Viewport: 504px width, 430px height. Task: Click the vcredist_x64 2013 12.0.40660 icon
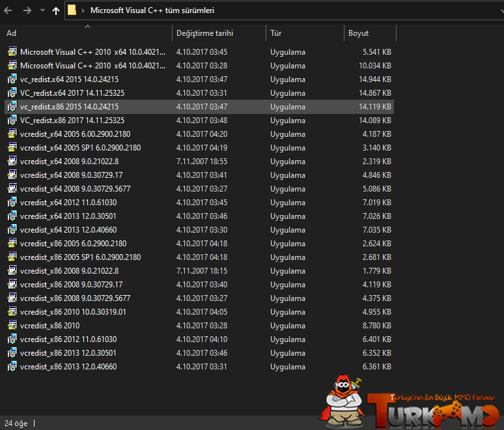point(12,229)
